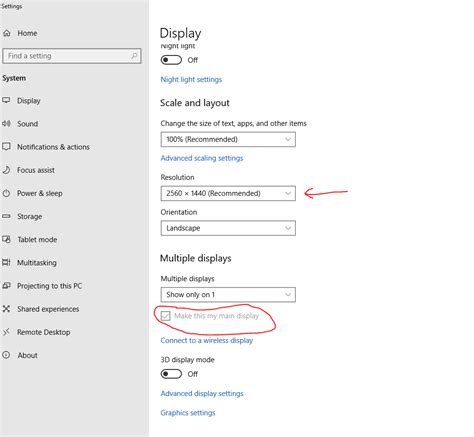This screenshot has width=474, height=437.
Task: Click the Sound speaker icon
Action: 6,124
